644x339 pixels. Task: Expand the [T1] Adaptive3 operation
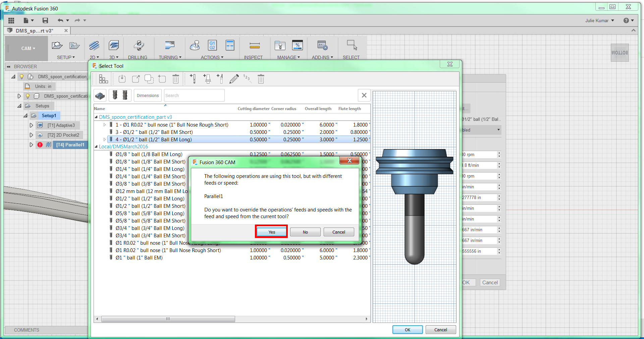(x=31, y=125)
